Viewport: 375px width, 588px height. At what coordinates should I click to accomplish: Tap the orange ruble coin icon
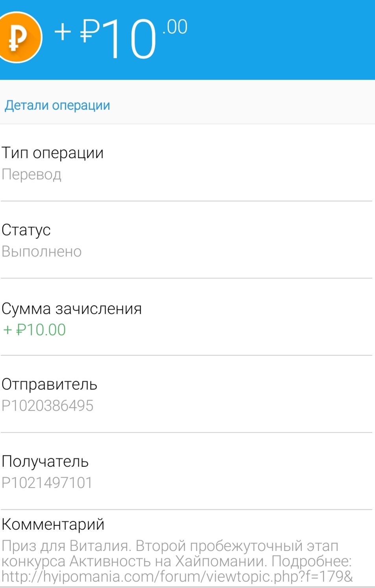18,37
